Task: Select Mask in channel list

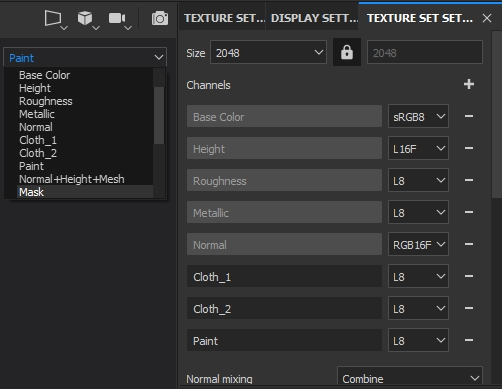Action: point(85,192)
